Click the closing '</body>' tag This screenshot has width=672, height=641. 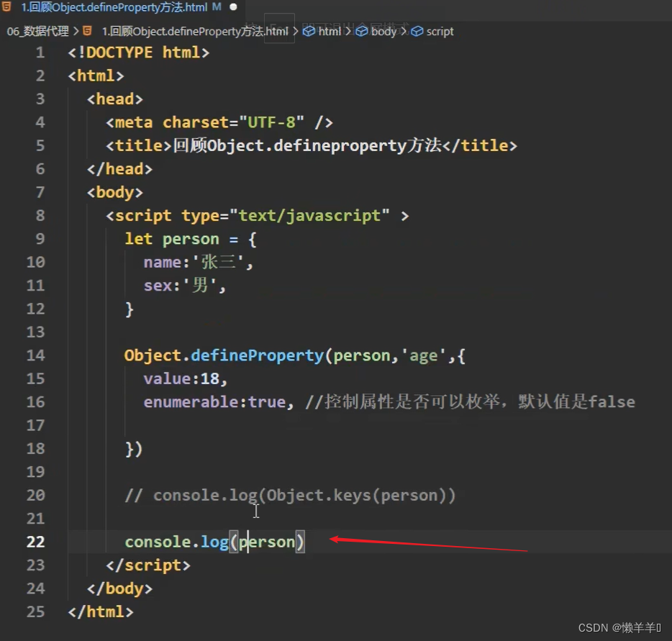[119, 588]
